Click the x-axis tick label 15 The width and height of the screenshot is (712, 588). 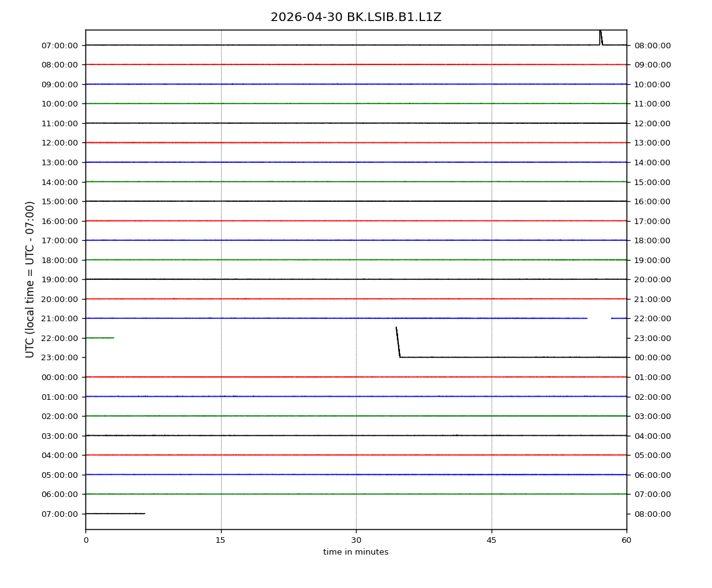(x=220, y=540)
